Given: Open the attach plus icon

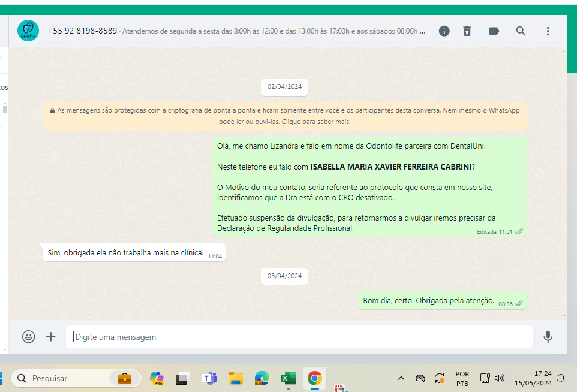Looking at the screenshot, I should pyautogui.click(x=51, y=337).
